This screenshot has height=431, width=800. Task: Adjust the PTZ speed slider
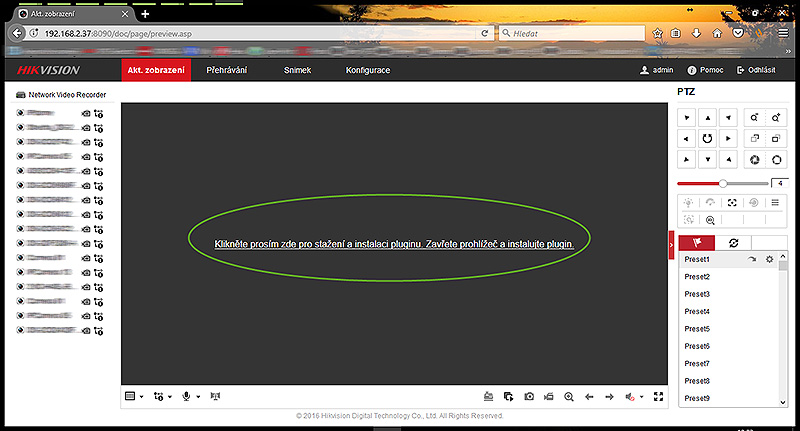click(x=722, y=183)
